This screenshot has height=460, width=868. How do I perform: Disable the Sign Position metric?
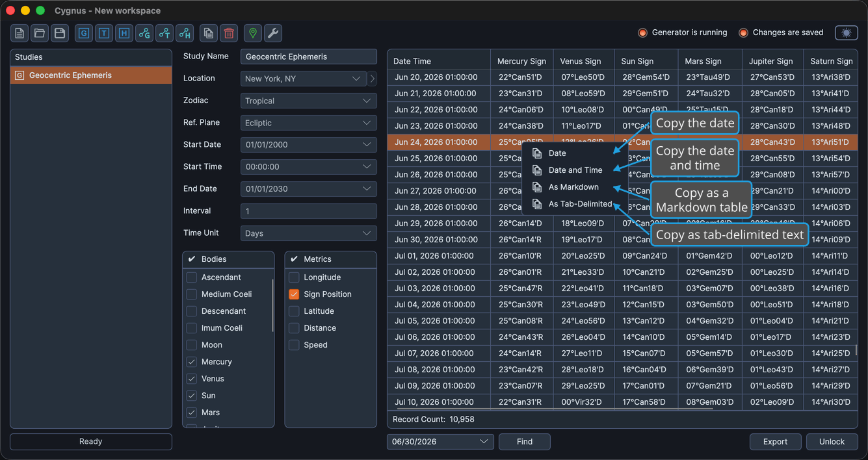pos(294,294)
